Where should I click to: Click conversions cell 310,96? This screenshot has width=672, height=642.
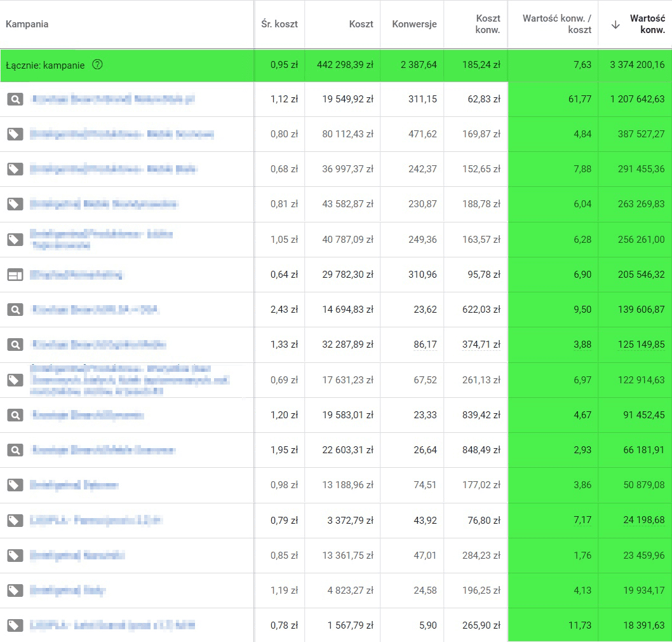coord(422,275)
